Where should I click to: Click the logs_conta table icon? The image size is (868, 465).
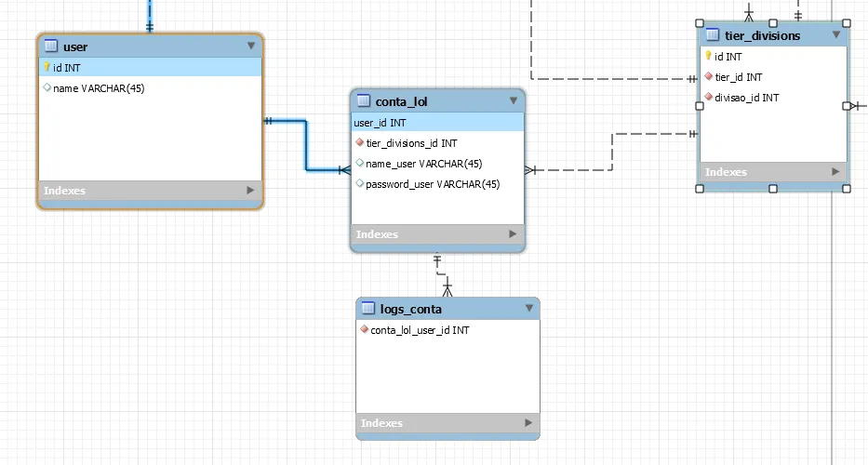point(368,309)
